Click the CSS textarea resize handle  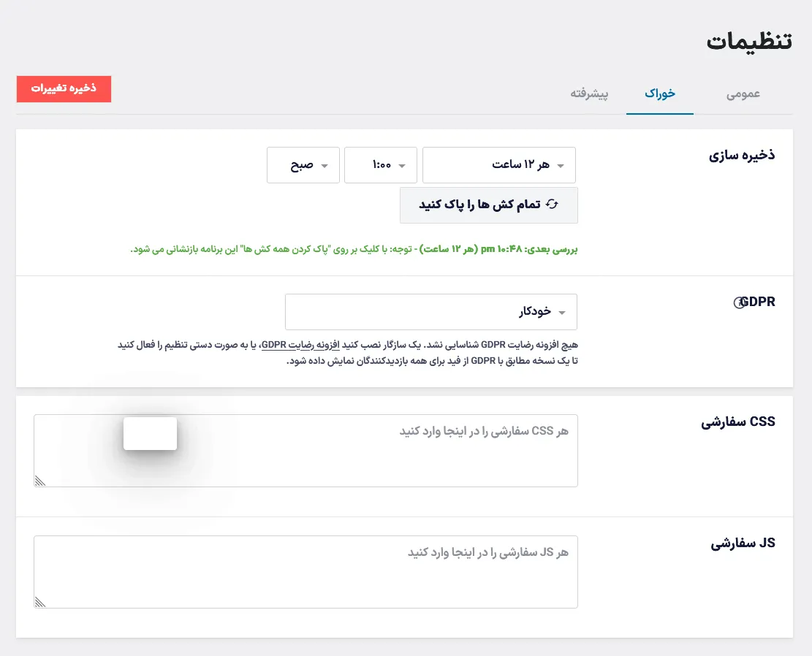click(40, 481)
